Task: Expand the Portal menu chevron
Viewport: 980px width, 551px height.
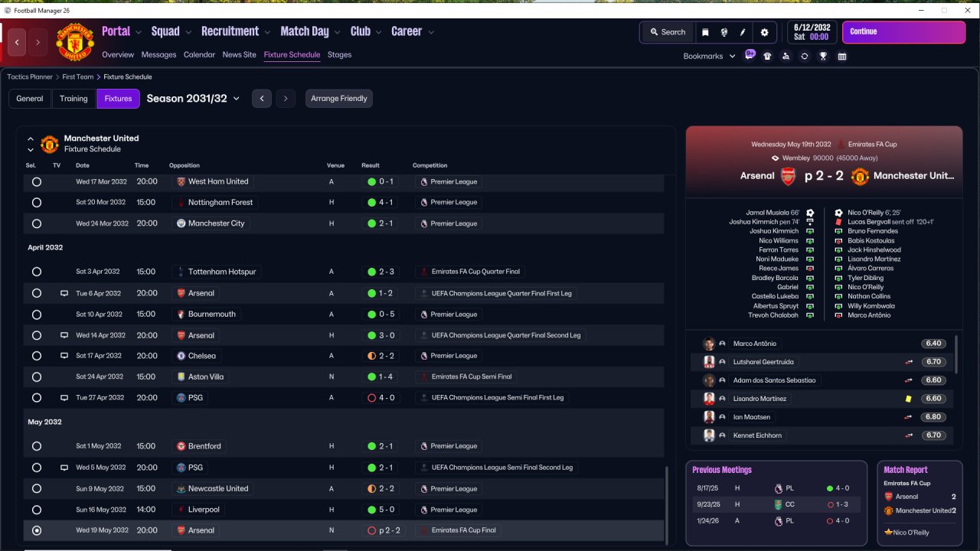Action: tap(139, 32)
